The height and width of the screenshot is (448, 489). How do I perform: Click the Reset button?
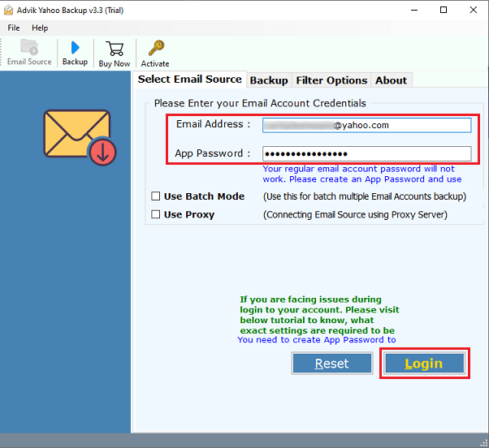click(x=332, y=364)
